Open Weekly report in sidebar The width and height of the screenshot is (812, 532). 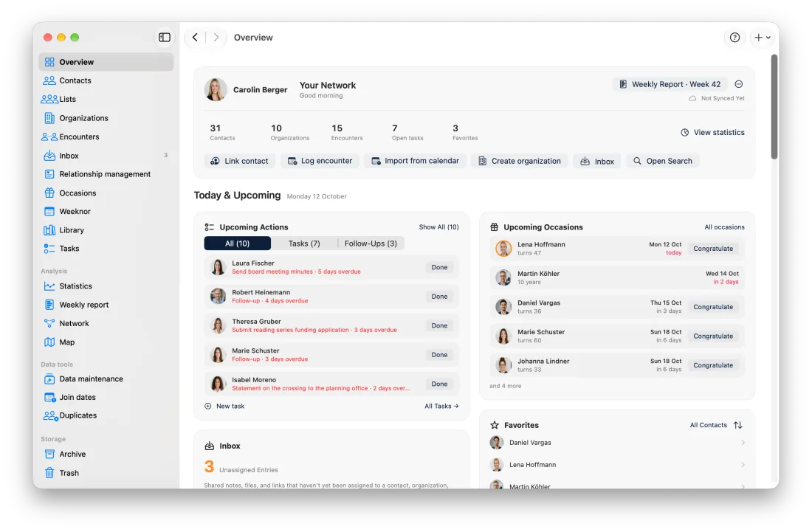click(x=106, y=305)
